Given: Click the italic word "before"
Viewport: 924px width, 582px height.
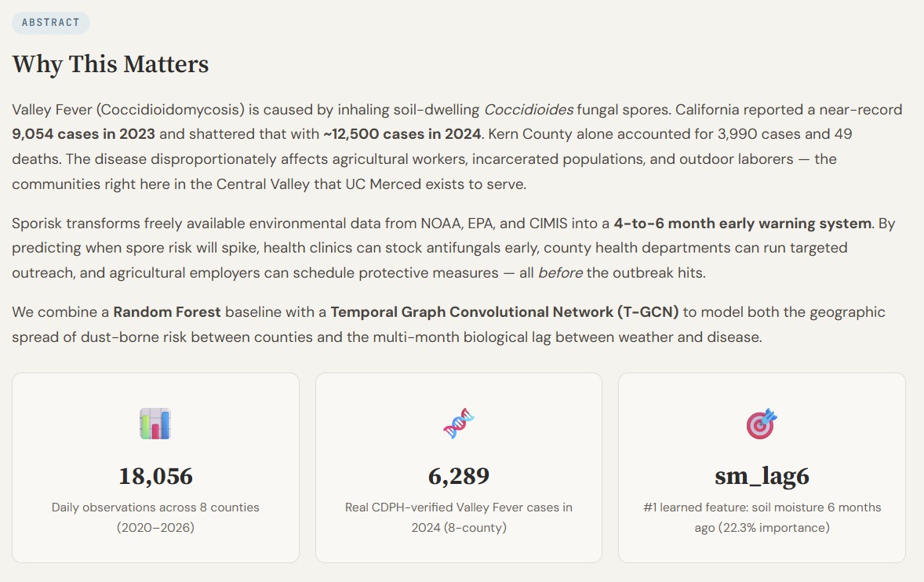Looking at the screenshot, I should [x=560, y=273].
